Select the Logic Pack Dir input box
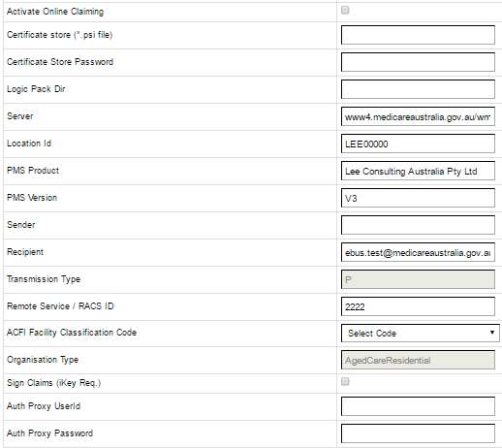Viewport: 502px width, 448px height. point(418,89)
